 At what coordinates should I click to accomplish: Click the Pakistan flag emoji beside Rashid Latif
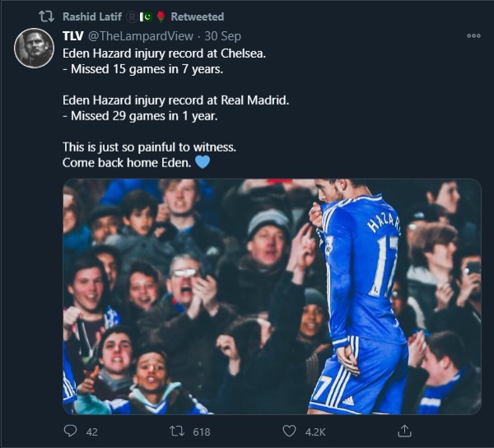[147, 16]
